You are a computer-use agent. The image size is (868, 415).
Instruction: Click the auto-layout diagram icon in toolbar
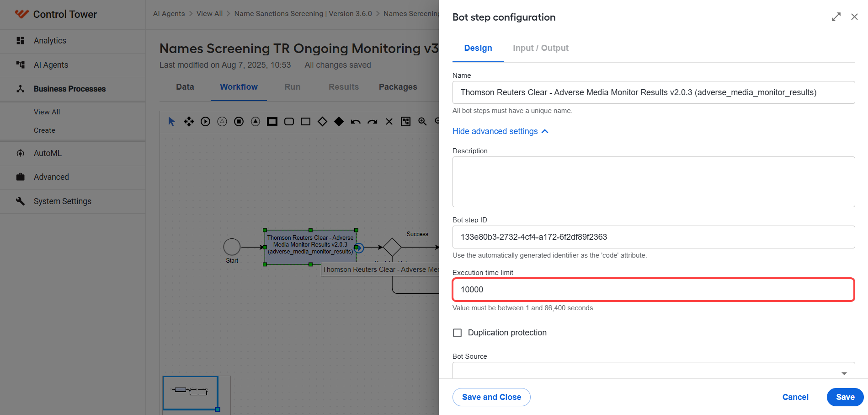[x=405, y=122]
